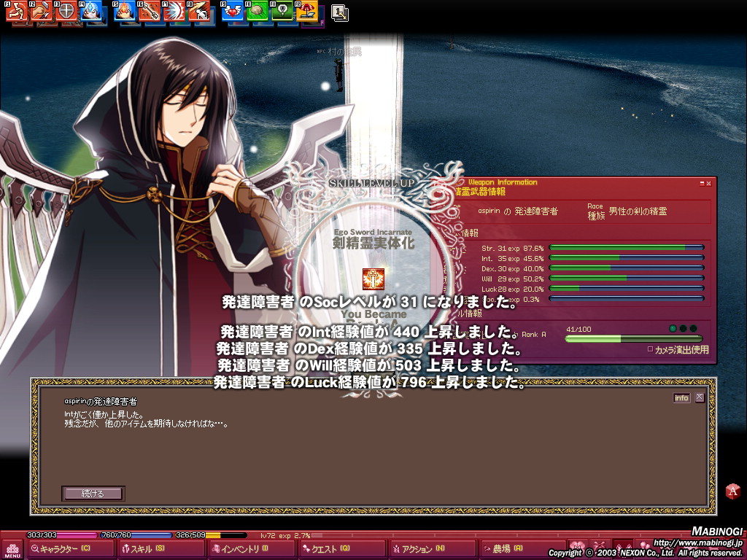Image resolution: width=747 pixels, height=560 pixels.
Task: Click the info button on dialogue box
Action: [681, 397]
